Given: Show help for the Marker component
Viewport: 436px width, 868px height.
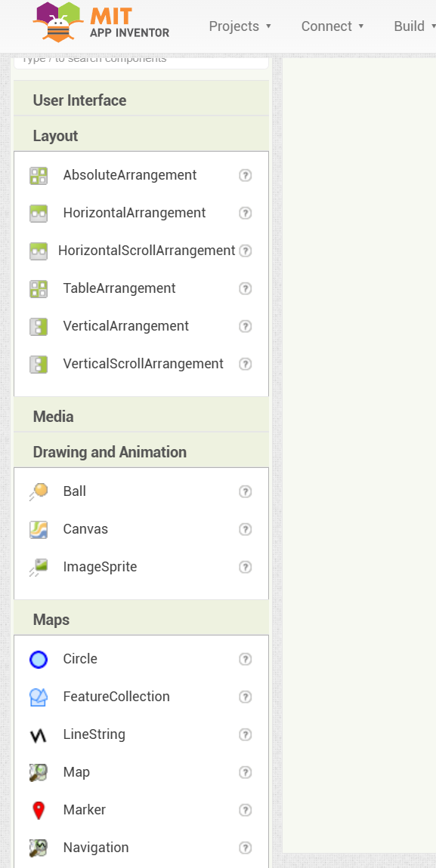Looking at the screenshot, I should 246,810.
